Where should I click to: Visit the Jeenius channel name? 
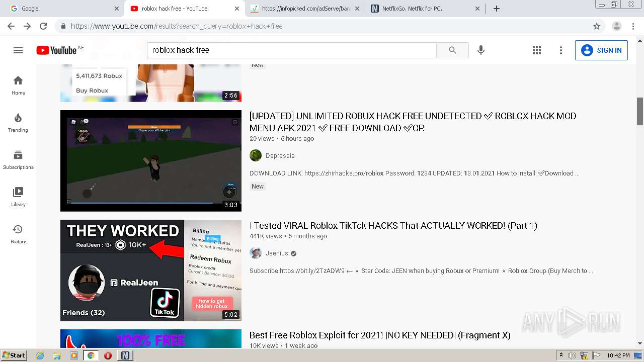coord(277,253)
